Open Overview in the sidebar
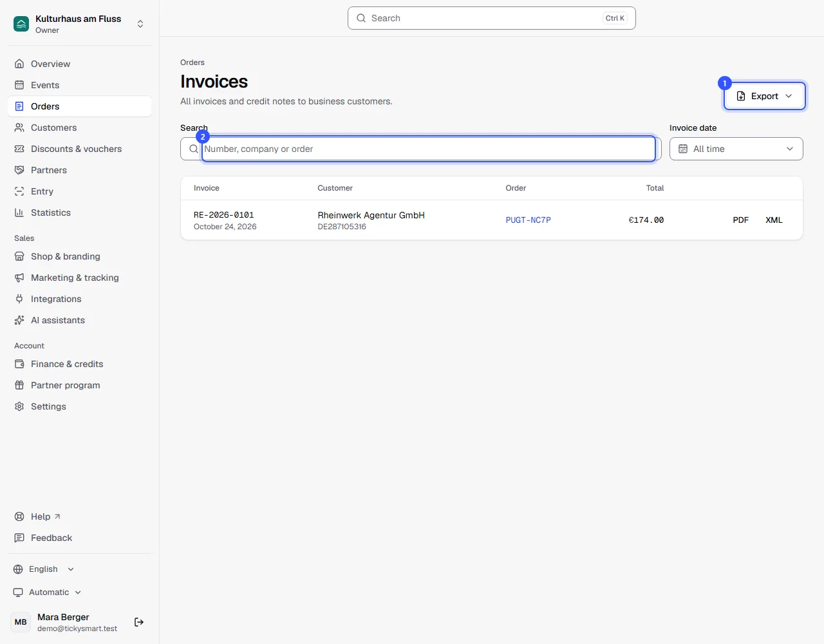Image resolution: width=824 pixels, height=644 pixels. tap(80, 64)
